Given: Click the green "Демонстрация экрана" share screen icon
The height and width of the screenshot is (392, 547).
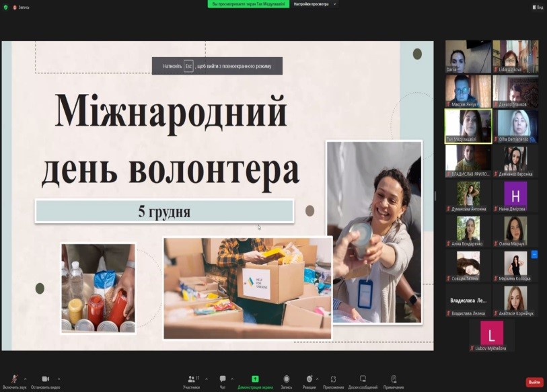Looking at the screenshot, I should pyautogui.click(x=255, y=379).
